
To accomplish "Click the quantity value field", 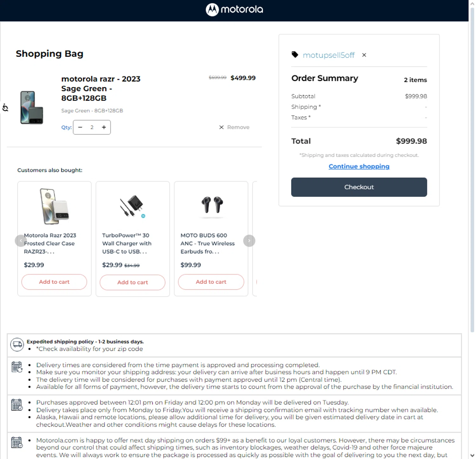I will pyautogui.click(x=92, y=127).
